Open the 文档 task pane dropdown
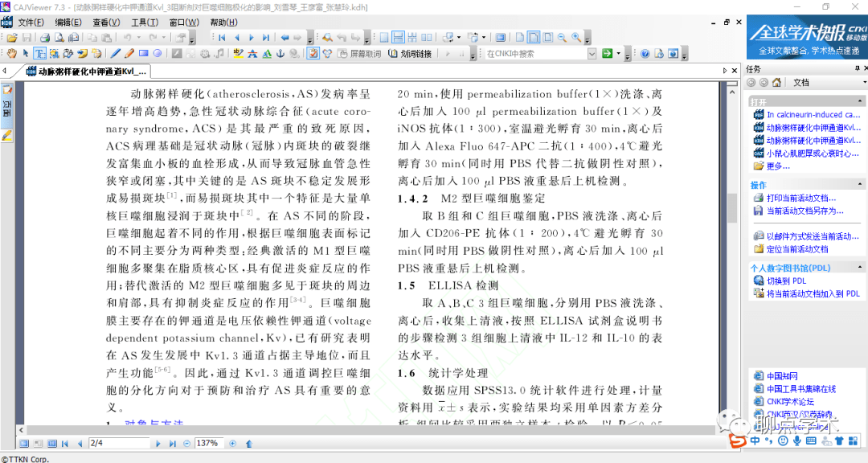Screen dimensions: 868x463 [x=864, y=83]
